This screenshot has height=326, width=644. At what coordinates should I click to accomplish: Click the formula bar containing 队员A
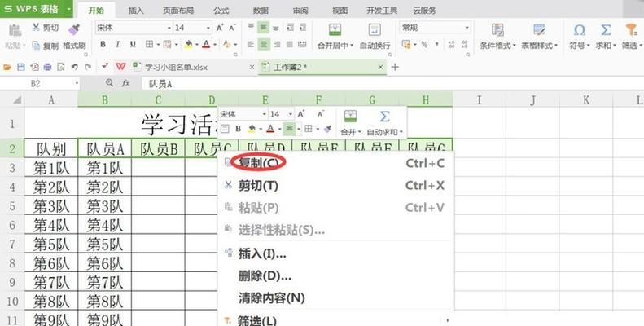coord(392,83)
